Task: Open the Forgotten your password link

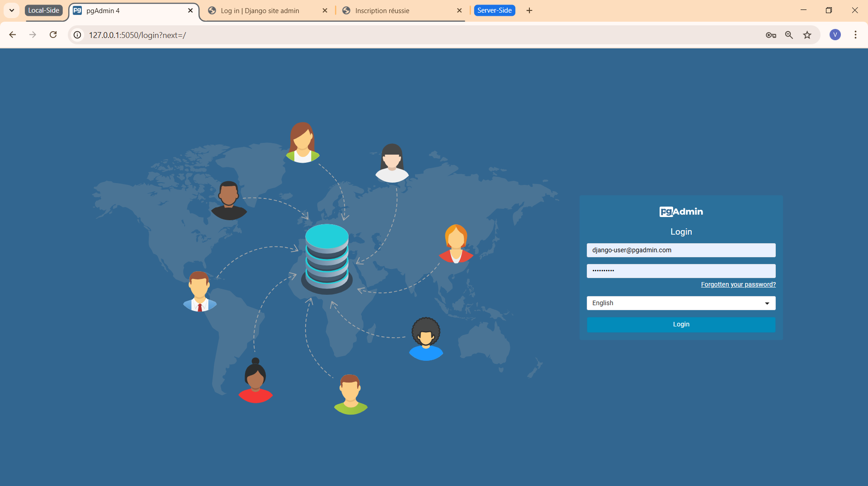Action: (737, 284)
